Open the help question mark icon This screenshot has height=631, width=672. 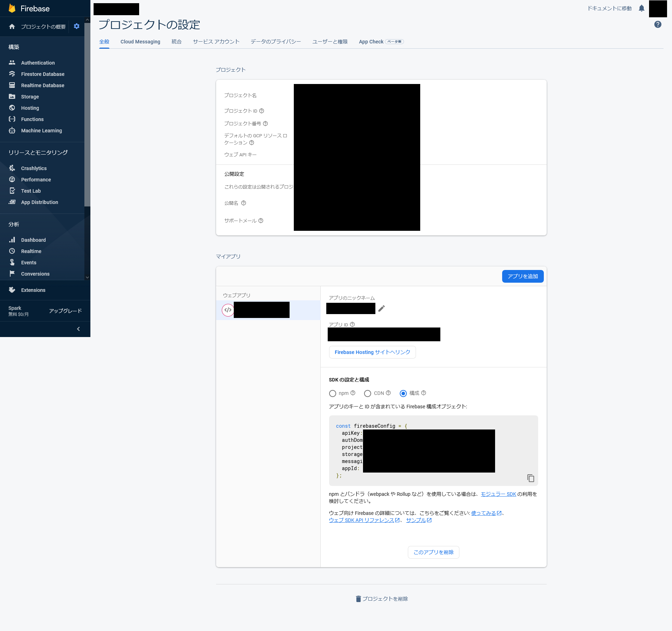point(658,24)
